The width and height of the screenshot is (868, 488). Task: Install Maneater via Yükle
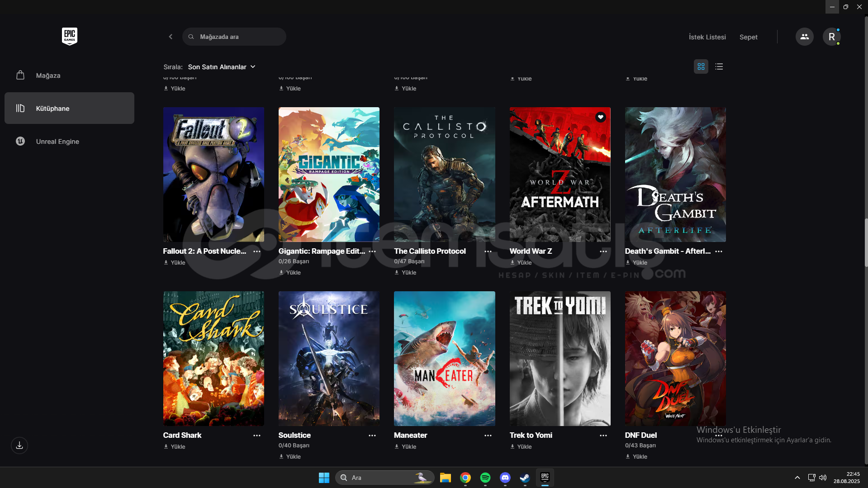405,447
